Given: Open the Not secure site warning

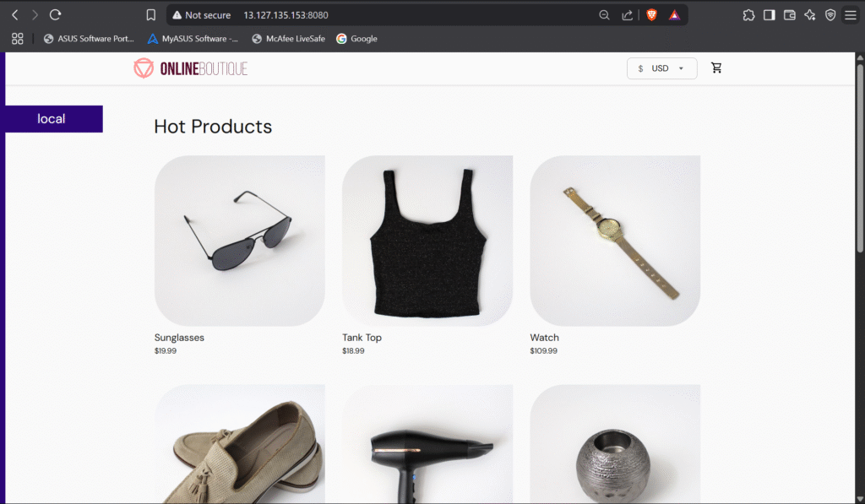Looking at the screenshot, I should pos(202,15).
